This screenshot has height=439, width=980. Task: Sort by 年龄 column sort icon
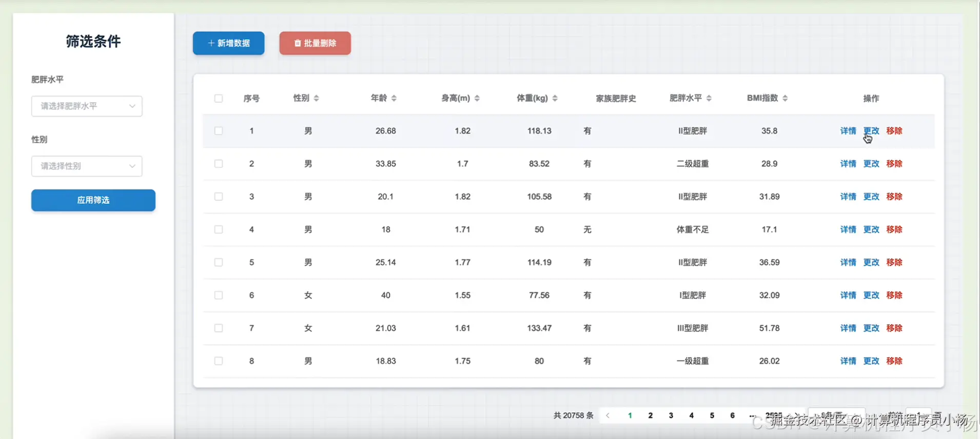pos(394,98)
